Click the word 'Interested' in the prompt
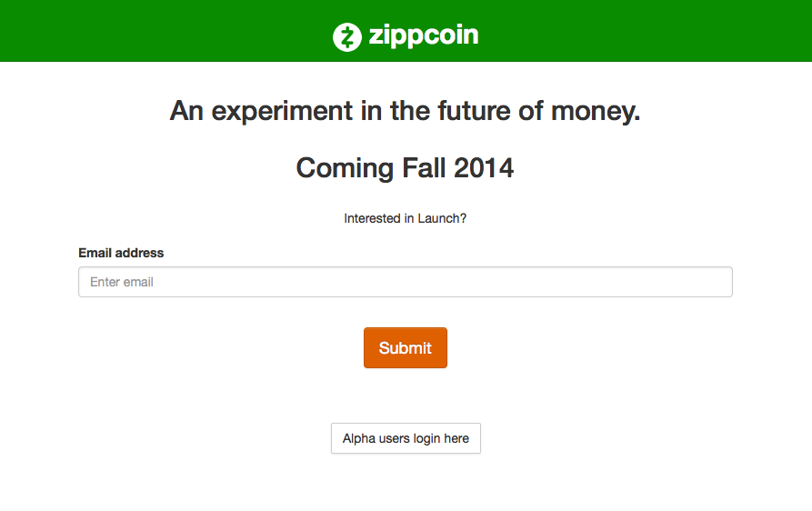Image resolution: width=812 pixels, height=511 pixels. pos(372,218)
